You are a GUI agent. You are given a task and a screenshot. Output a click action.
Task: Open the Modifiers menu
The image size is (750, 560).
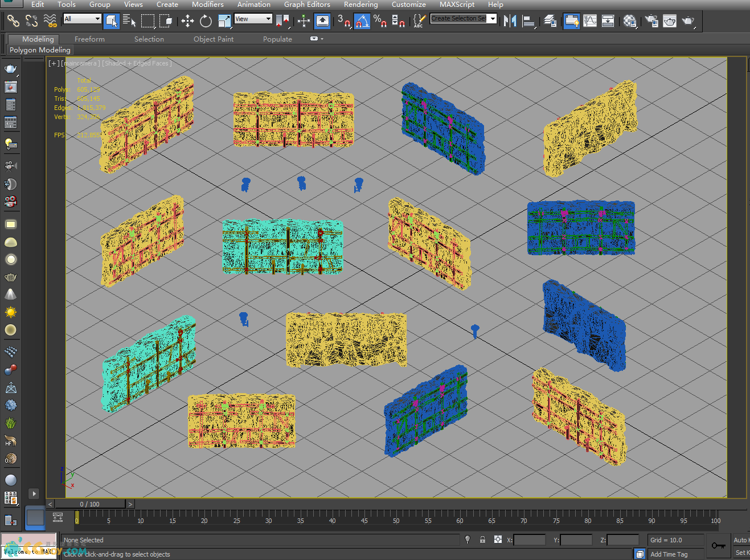[207, 5]
